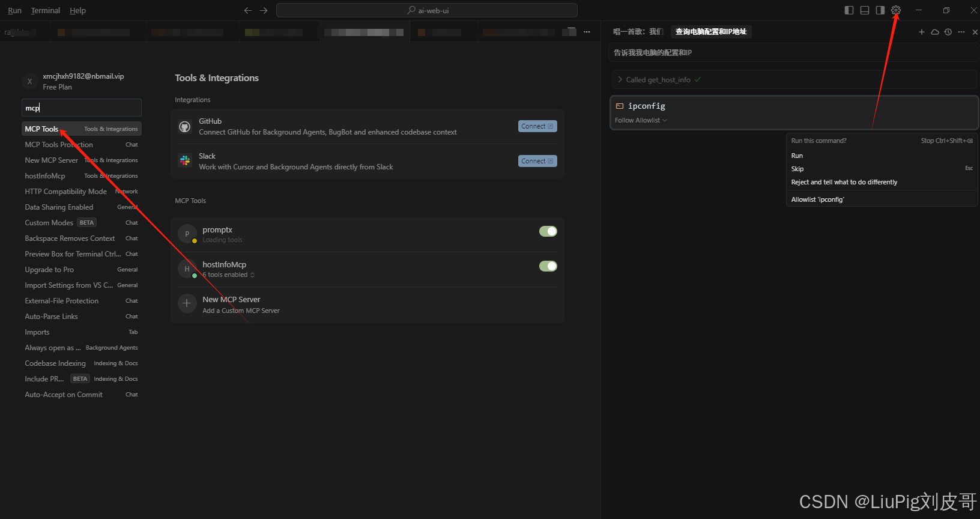Click the split editor icon
This screenshot has height=519, width=980.
coord(572,32)
